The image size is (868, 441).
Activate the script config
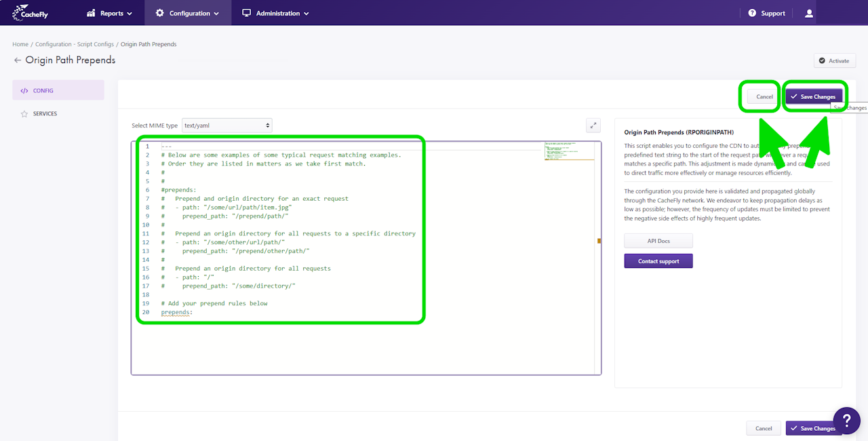point(834,61)
